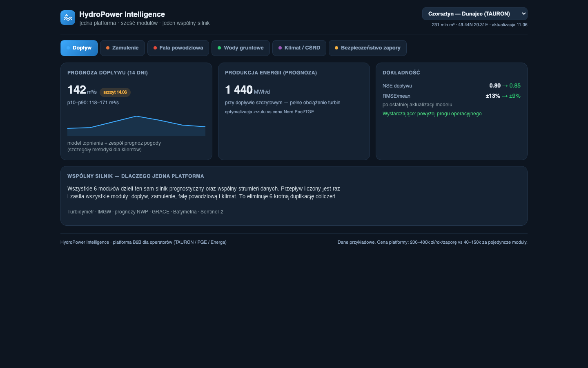Click the HydroPower Intelligence header title
The image size is (588, 368).
point(122,14)
